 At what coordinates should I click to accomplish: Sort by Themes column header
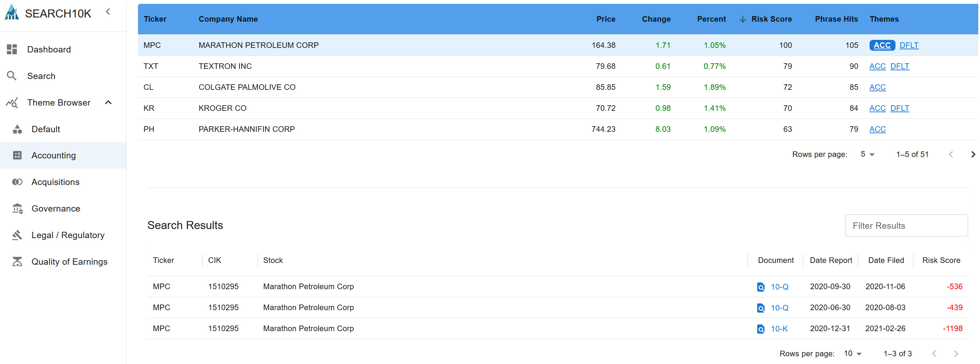click(884, 19)
